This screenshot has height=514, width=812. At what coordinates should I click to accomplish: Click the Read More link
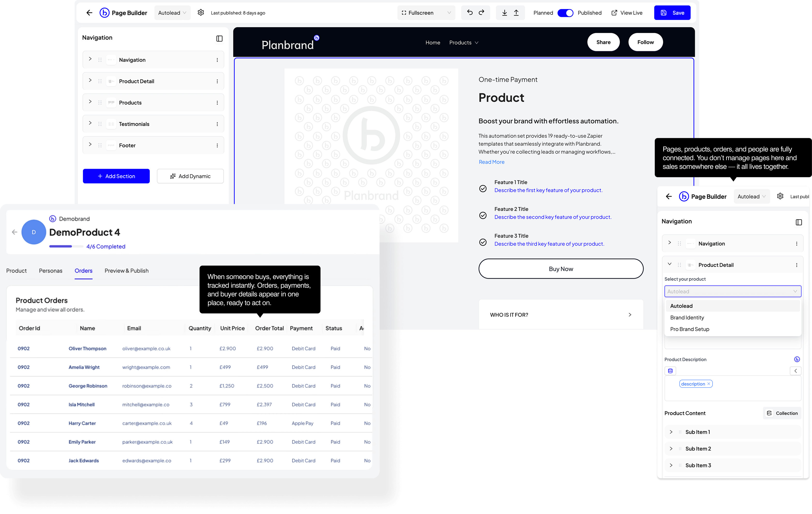point(491,162)
